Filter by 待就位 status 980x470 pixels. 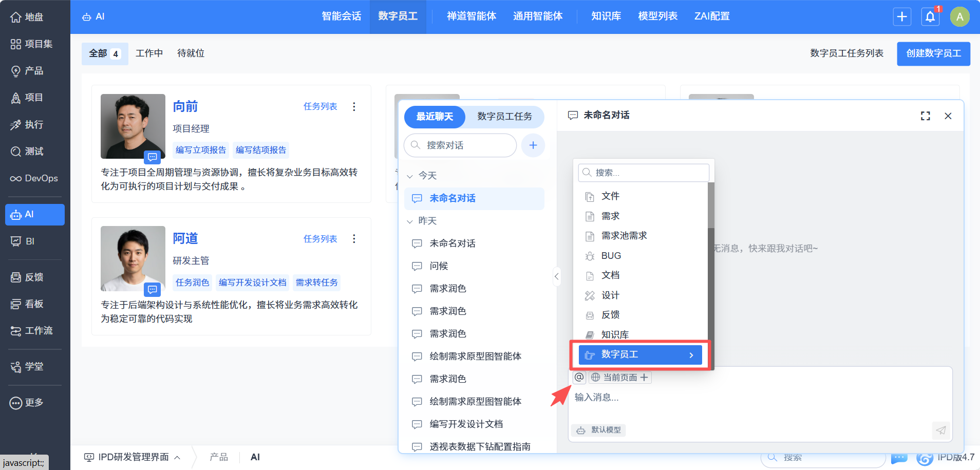pyautogui.click(x=191, y=53)
